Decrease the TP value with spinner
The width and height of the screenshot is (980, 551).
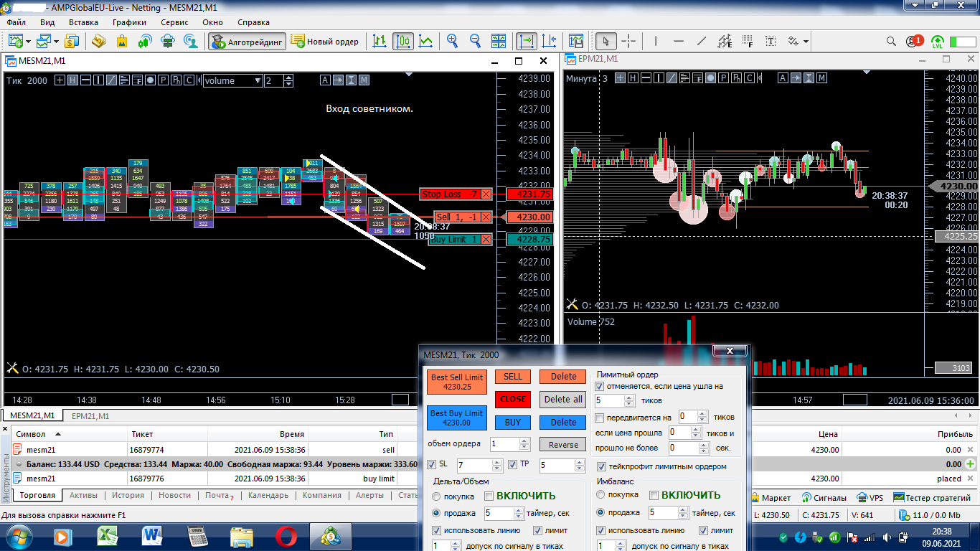(579, 469)
